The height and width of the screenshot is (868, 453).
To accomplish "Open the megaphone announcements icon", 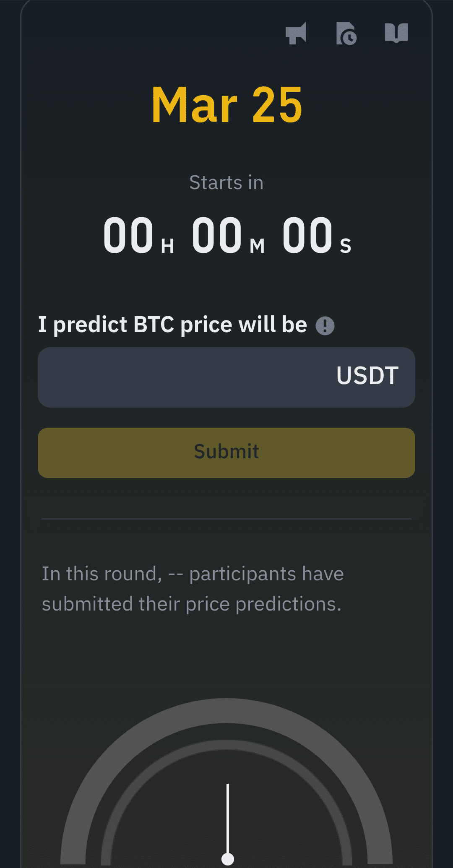I will pyautogui.click(x=296, y=33).
